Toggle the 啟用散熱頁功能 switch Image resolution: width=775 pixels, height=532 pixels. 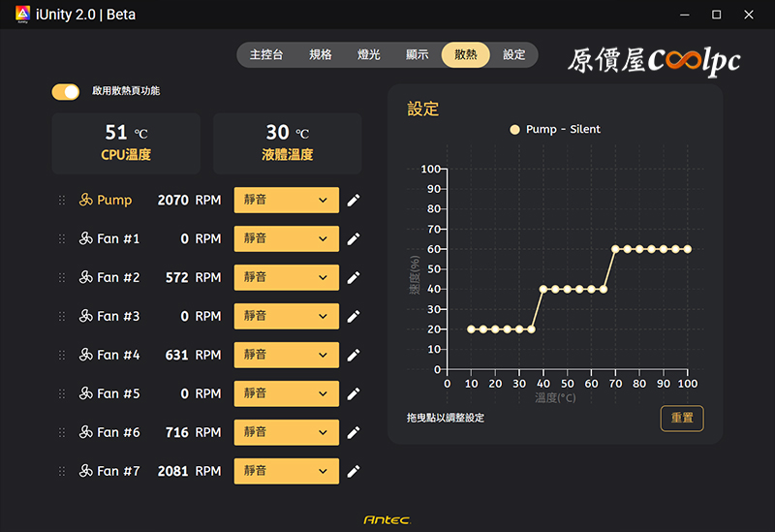pos(66,91)
